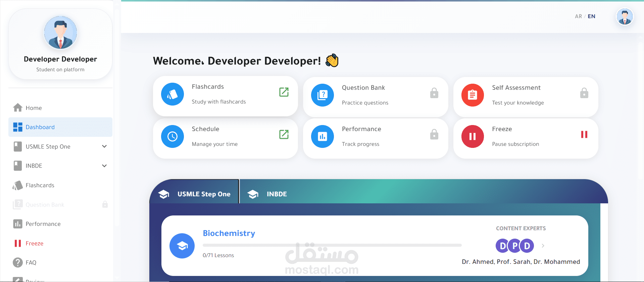Click the red Freeze pause circle icon on card
Screen dimensions: 644x282
click(x=473, y=136)
